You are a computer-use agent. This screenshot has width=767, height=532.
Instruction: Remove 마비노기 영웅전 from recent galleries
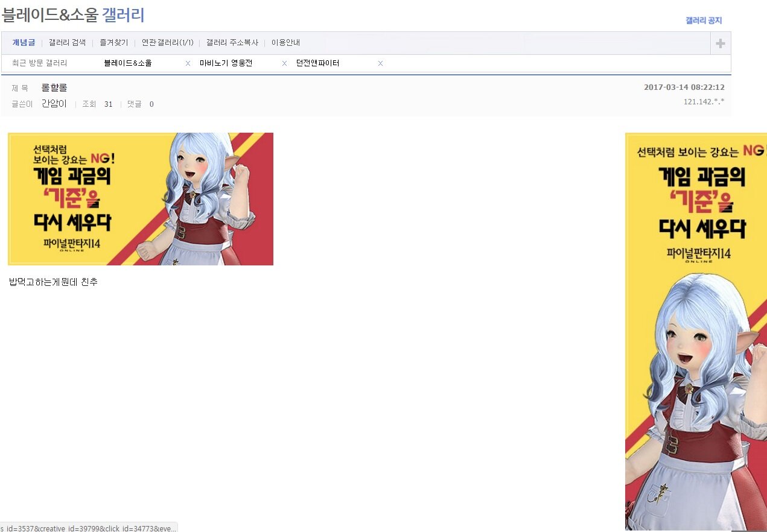[x=284, y=63]
